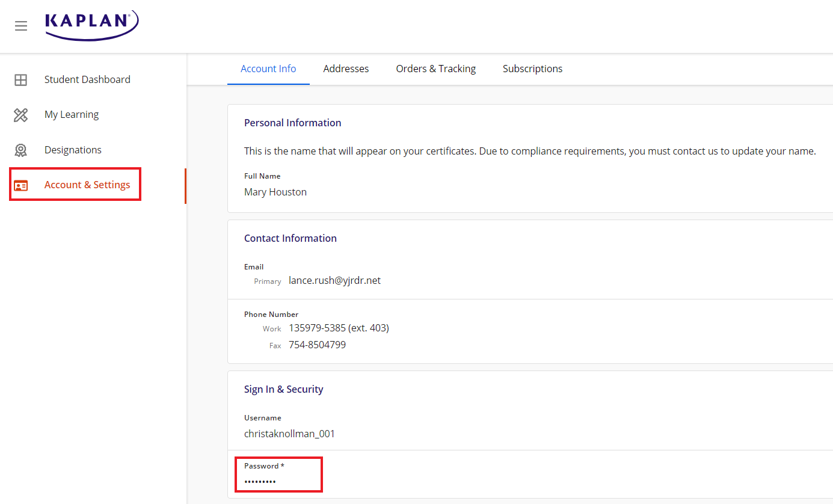Go to Student Dashboard text link
833x504 pixels.
point(87,79)
